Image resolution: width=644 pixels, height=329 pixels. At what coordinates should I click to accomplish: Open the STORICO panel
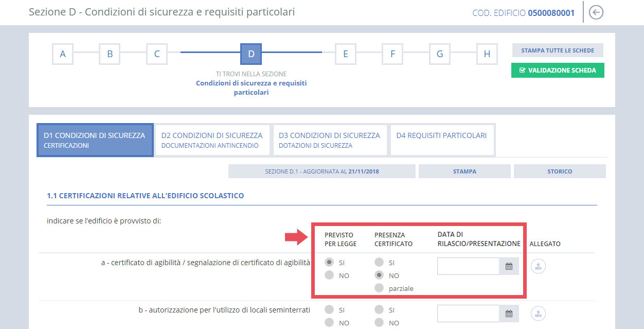tap(560, 171)
